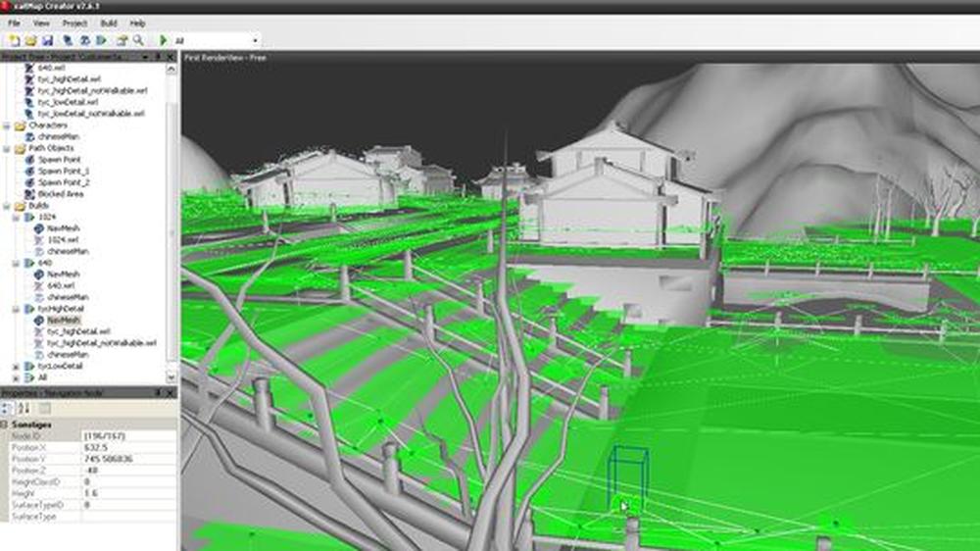Select chineseMan under Characters folder

click(x=59, y=136)
